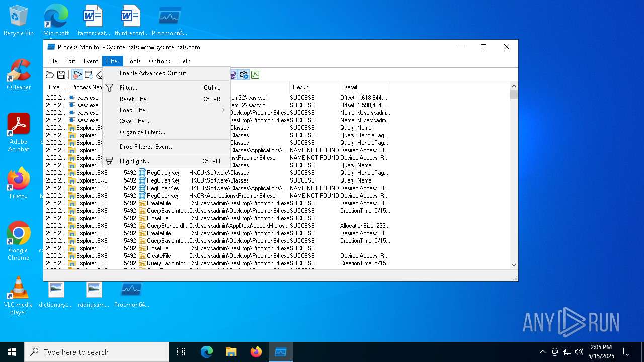This screenshot has width=644, height=362.
Task: Open the Event menu
Action: click(91, 61)
